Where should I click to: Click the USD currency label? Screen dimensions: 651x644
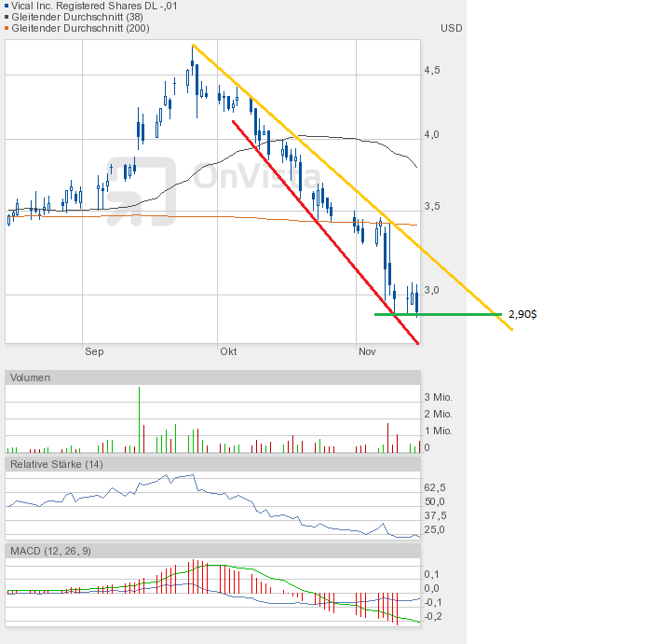pos(451,29)
